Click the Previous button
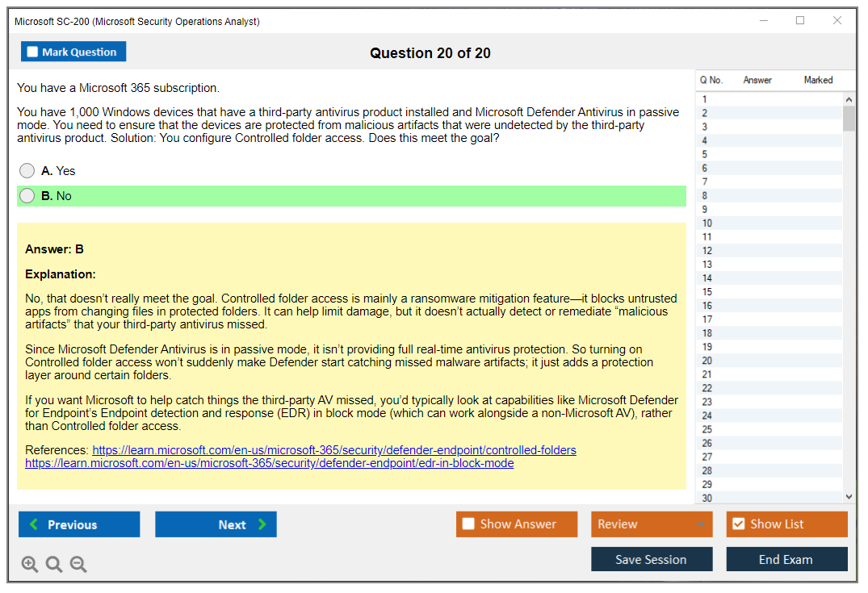Screen dimensions: 868x593 (78, 524)
